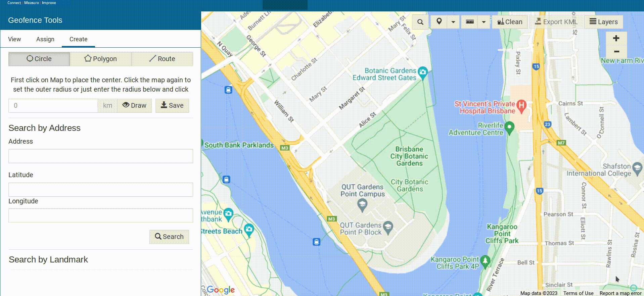Click QUT Gardens Point P Block marker
The width and height of the screenshot is (644, 296).
pos(388,228)
